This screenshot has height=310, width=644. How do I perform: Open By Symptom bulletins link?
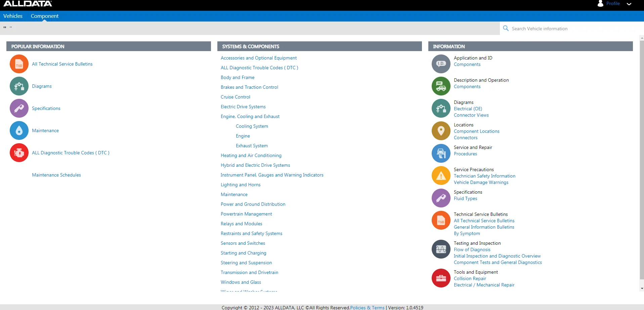[x=467, y=233]
